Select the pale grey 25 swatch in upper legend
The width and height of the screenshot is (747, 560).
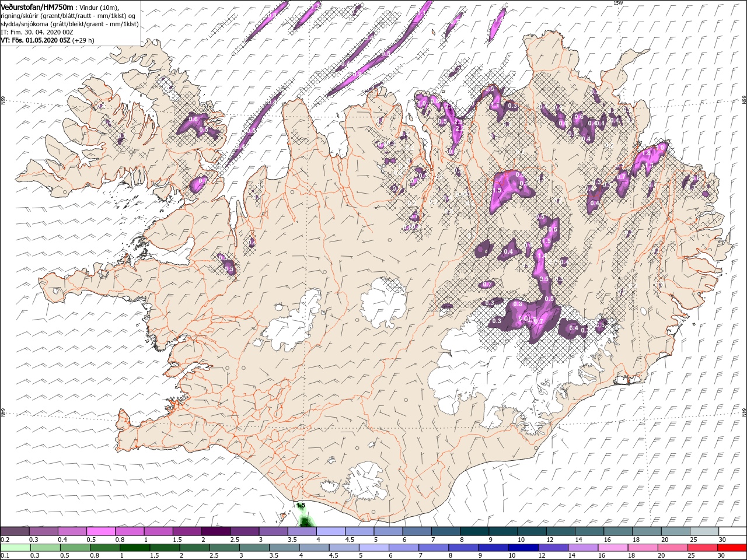pyautogui.click(x=704, y=531)
